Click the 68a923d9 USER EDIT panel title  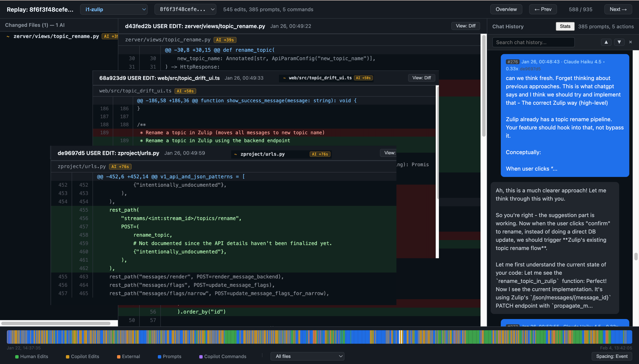159,78
